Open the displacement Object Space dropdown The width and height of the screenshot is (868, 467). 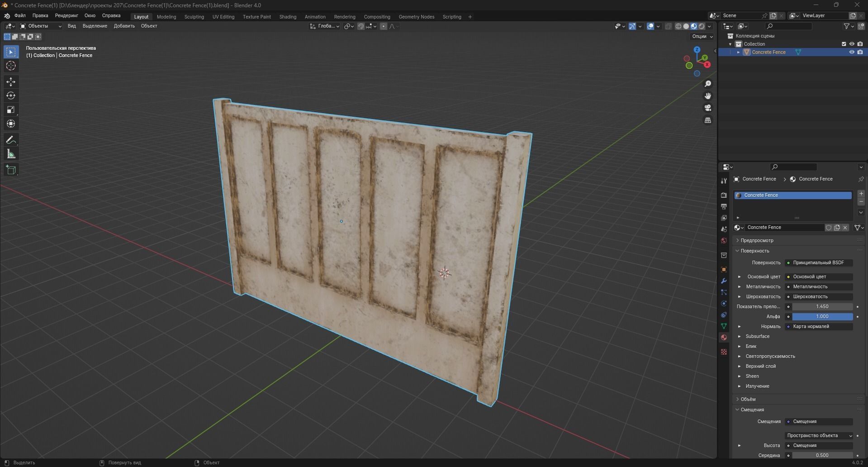click(x=819, y=436)
